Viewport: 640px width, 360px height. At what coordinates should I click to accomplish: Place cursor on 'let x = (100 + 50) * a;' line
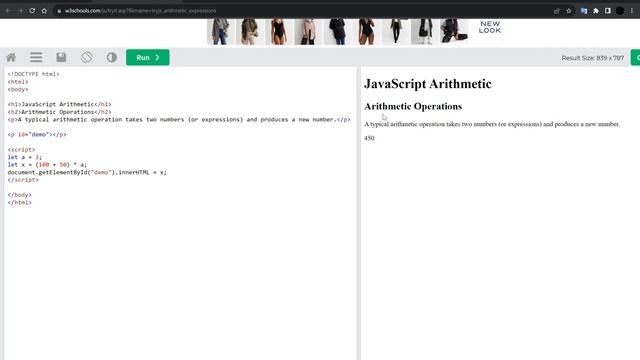(x=47, y=165)
